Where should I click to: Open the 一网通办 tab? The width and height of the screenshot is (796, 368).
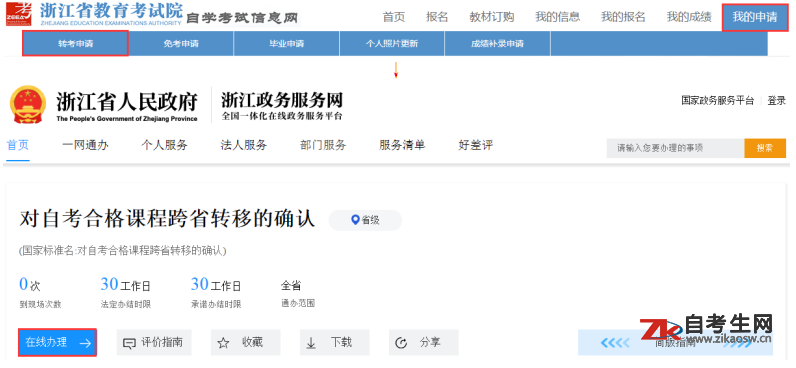(x=85, y=145)
